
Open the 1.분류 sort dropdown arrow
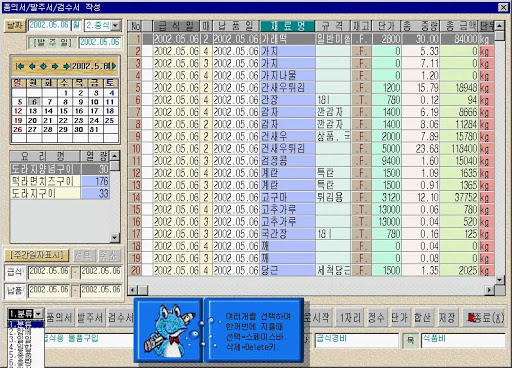(39, 314)
